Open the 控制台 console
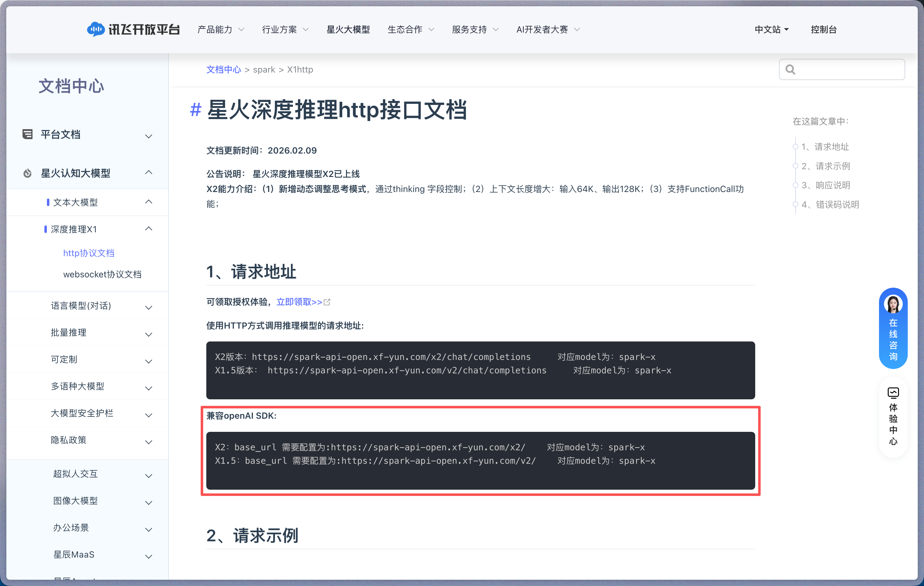The image size is (924, 586). tap(824, 29)
